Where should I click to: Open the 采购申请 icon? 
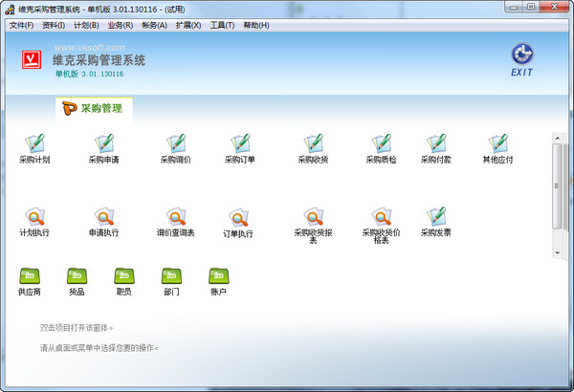(x=104, y=148)
